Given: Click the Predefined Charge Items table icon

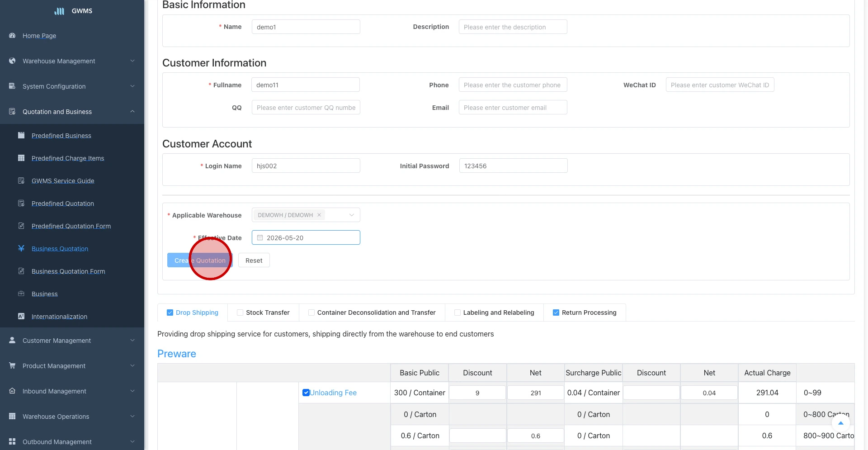Looking at the screenshot, I should (x=21, y=158).
